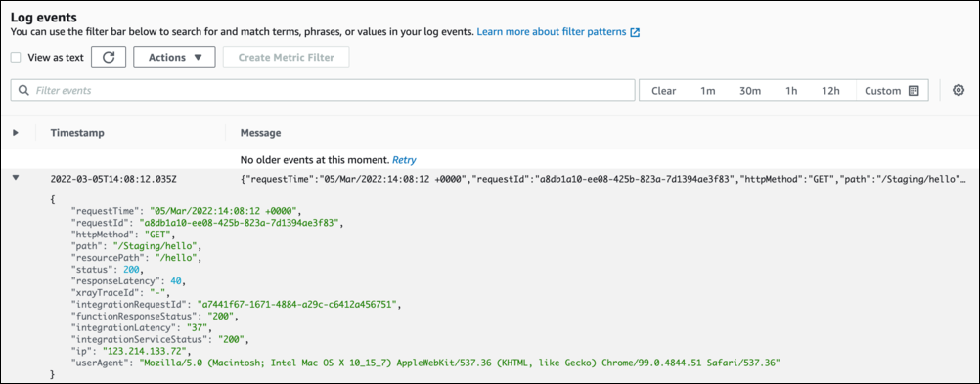Click the httpMethod "GET" value in expanded JSON
Viewport: 980px width, 384px height.
click(x=157, y=234)
